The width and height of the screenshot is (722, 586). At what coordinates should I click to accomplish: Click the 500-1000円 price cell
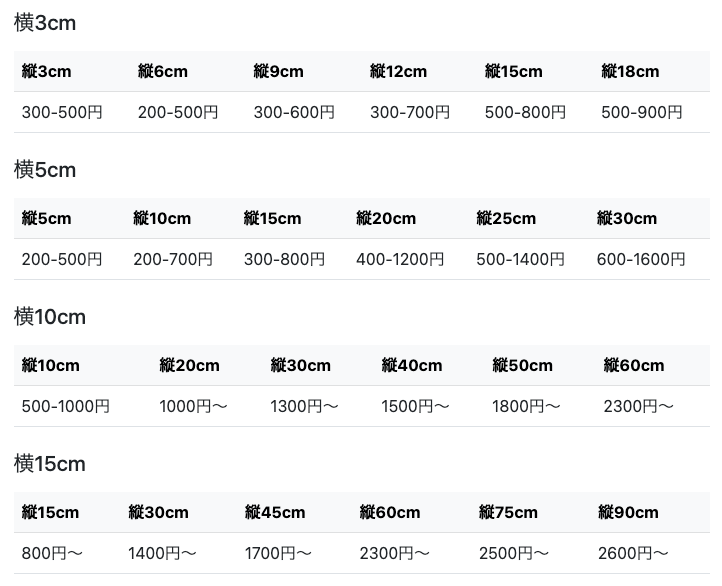[66, 406]
